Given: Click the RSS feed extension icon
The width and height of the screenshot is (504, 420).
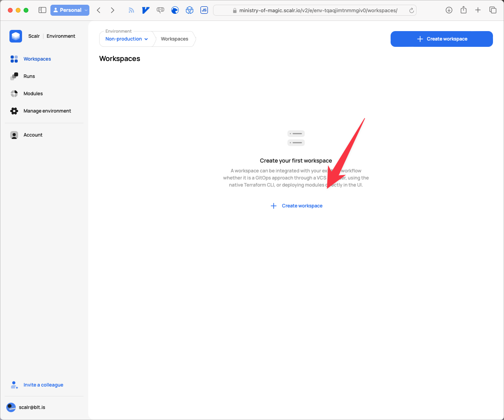Looking at the screenshot, I should 131,10.
